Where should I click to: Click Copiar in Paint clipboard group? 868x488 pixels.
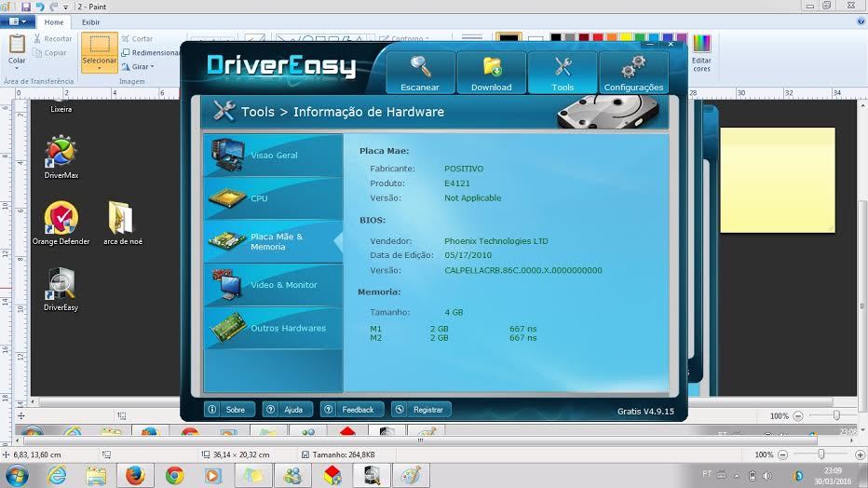[49, 52]
